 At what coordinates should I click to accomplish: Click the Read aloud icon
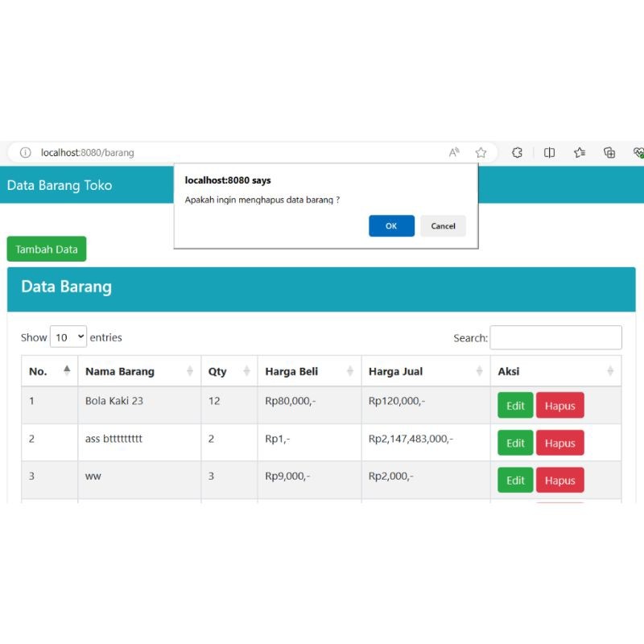(455, 152)
